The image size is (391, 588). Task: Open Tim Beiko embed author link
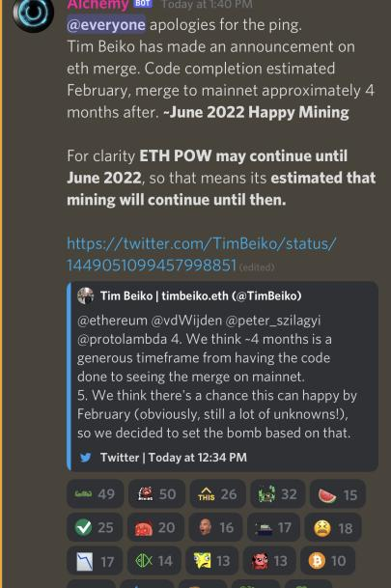[201, 295]
